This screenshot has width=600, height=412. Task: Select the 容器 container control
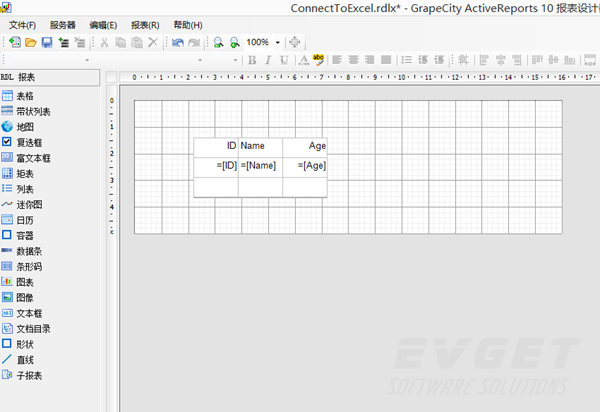click(18, 236)
